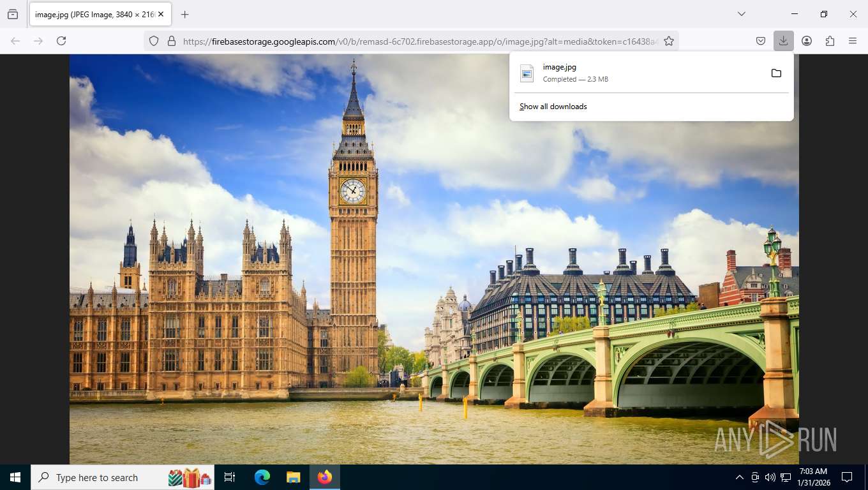Click Meet Now camera tray icon

pyautogui.click(x=755, y=477)
